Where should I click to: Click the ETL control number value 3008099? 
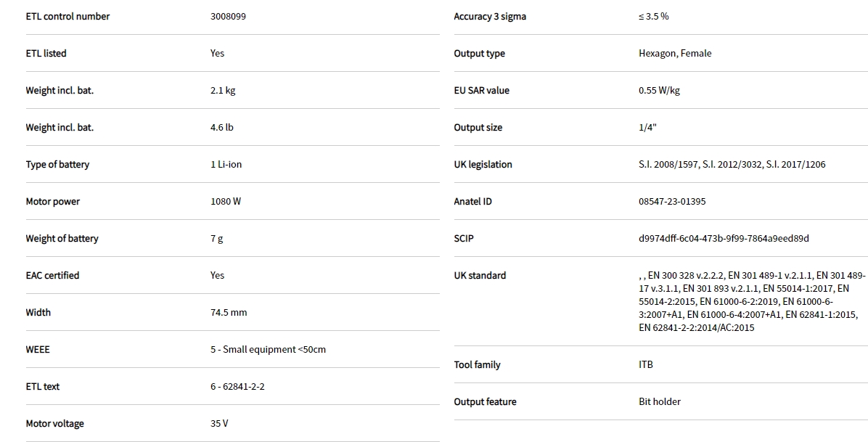(229, 16)
